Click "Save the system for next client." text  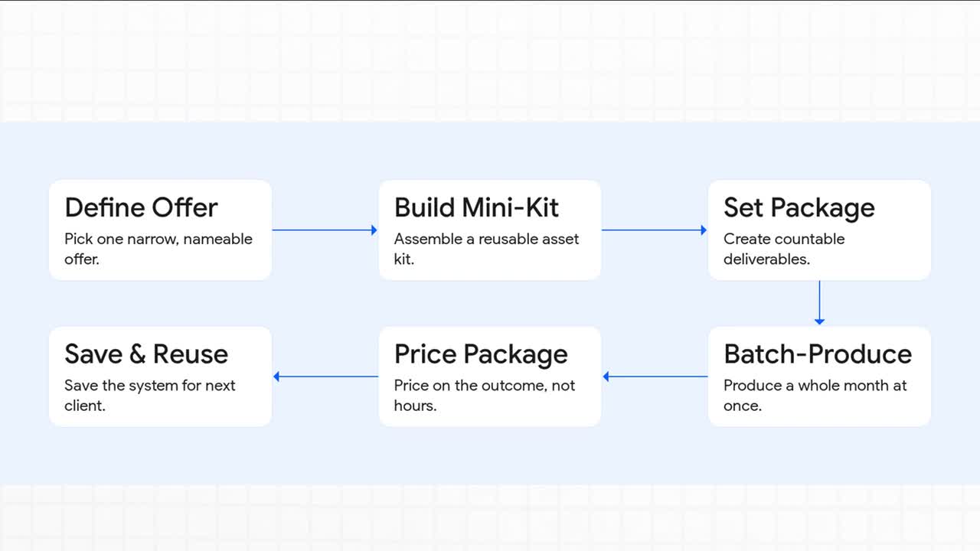coord(150,395)
